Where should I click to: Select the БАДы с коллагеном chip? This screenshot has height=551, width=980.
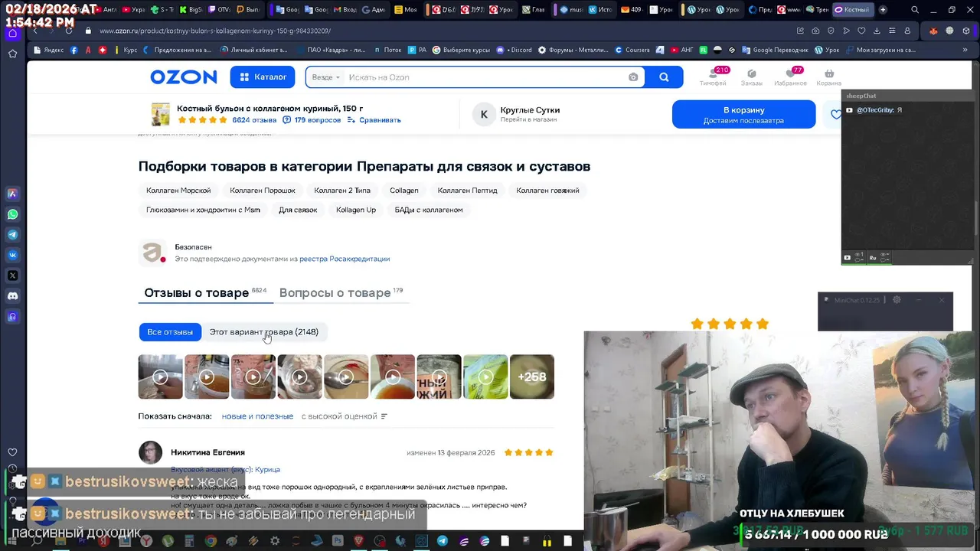(x=429, y=210)
